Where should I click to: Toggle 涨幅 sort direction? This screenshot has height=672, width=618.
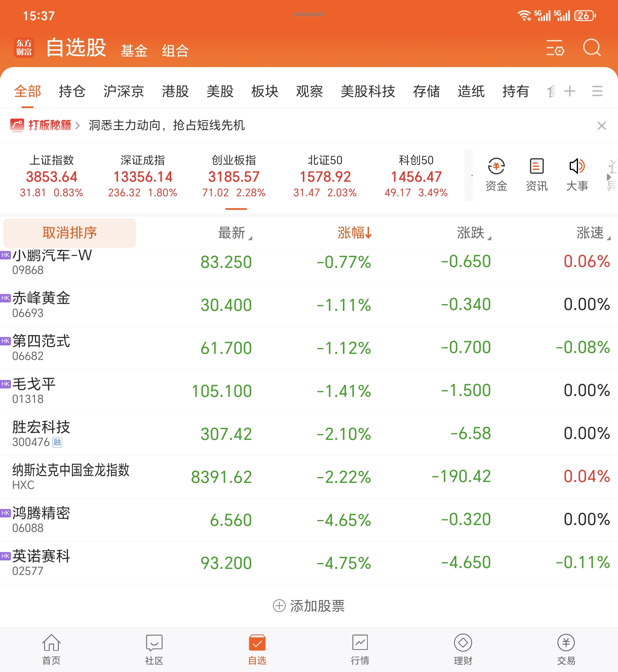[355, 233]
